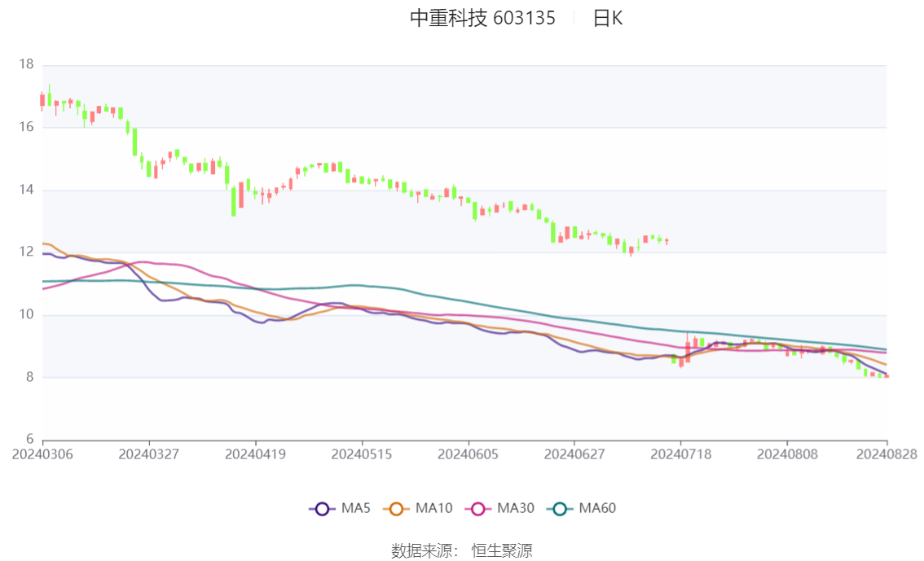Click the chart title 中重科技 603135

point(482,18)
